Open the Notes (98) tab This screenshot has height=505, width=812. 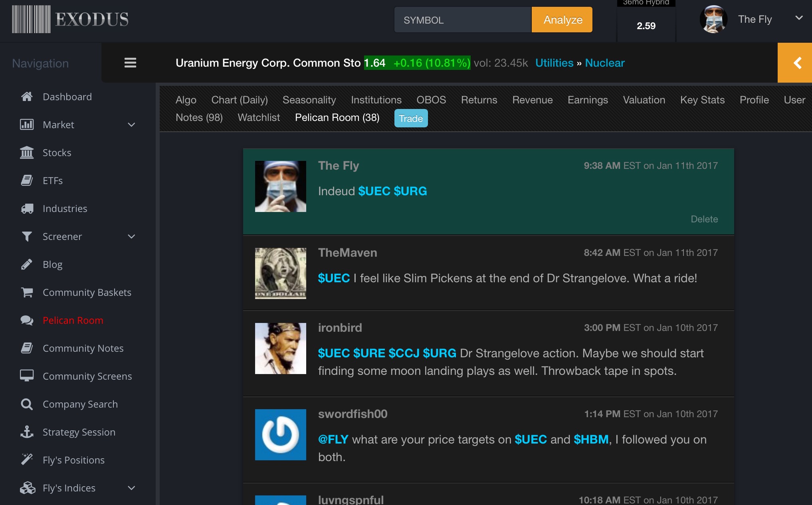pos(199,117)
